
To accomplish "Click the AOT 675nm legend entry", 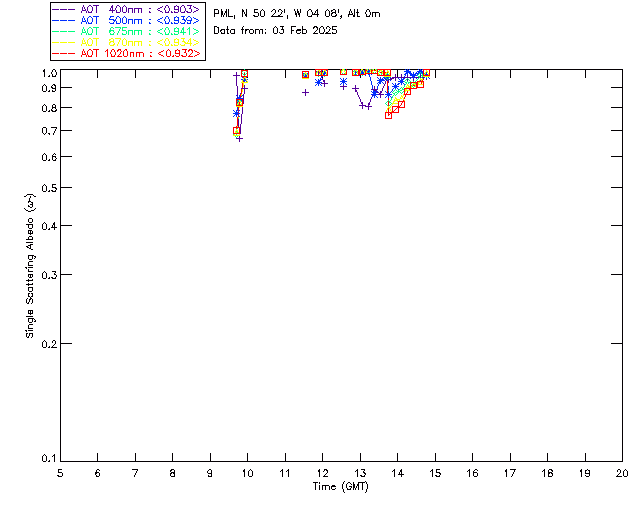I will 126,31.
